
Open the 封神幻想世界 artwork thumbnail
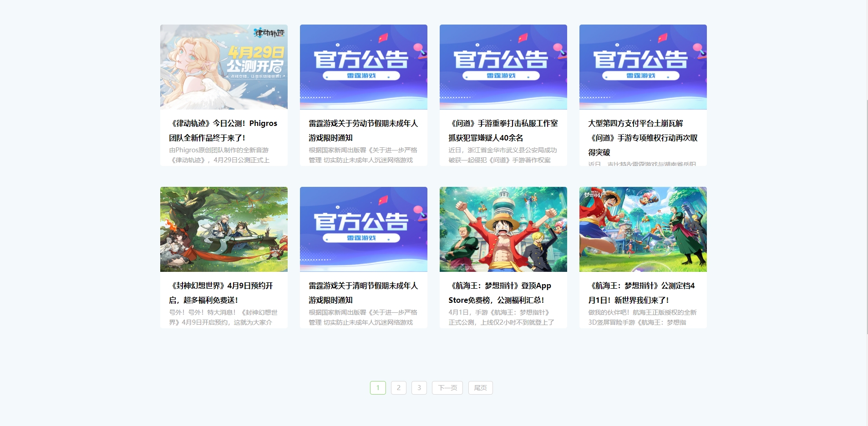pyautogui.click(x=224, y=229)
